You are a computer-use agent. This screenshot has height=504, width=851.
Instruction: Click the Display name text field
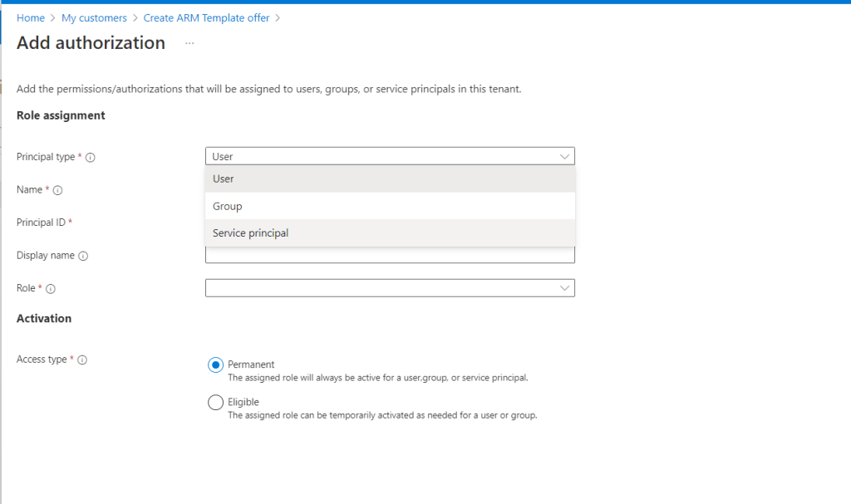click(389, 256)
